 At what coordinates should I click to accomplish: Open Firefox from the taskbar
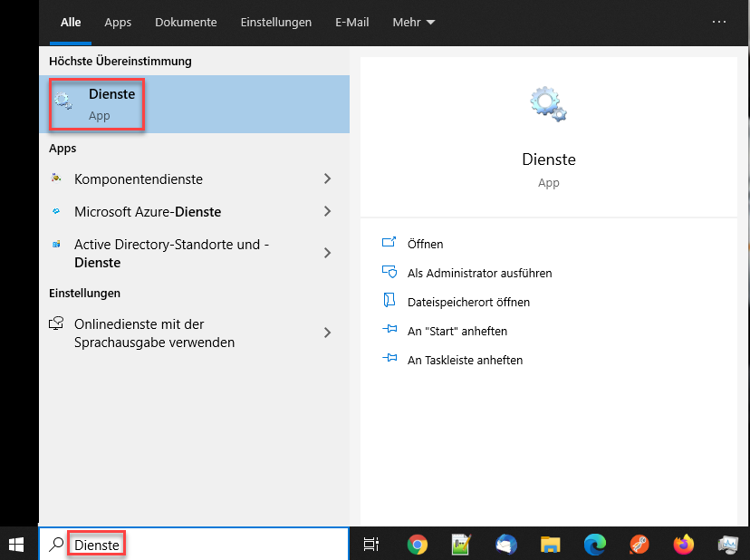683,544
